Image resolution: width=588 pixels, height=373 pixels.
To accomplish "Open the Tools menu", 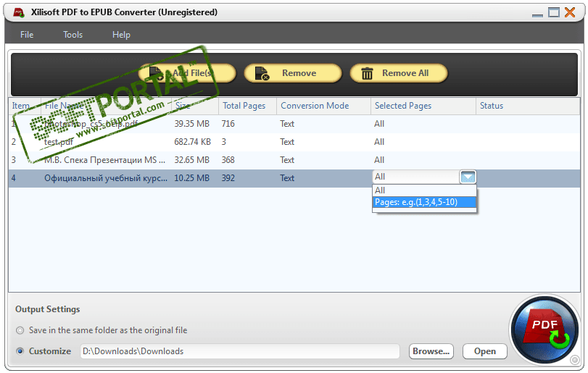I will 73,35.
